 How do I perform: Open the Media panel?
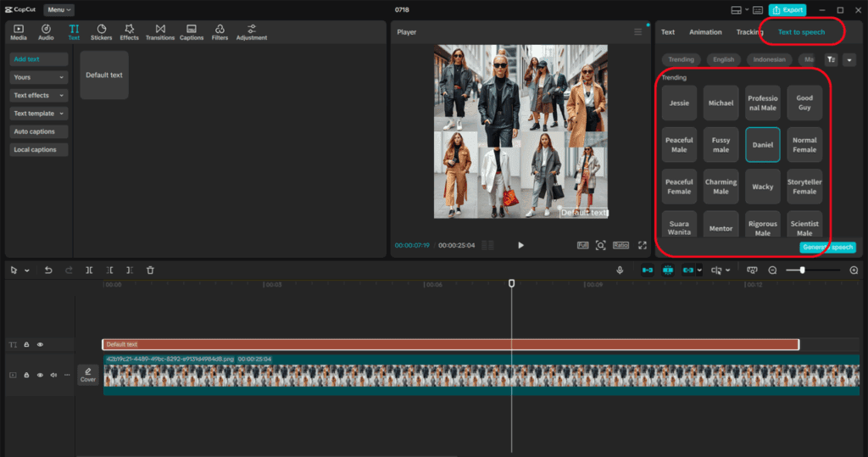point(19,32)
